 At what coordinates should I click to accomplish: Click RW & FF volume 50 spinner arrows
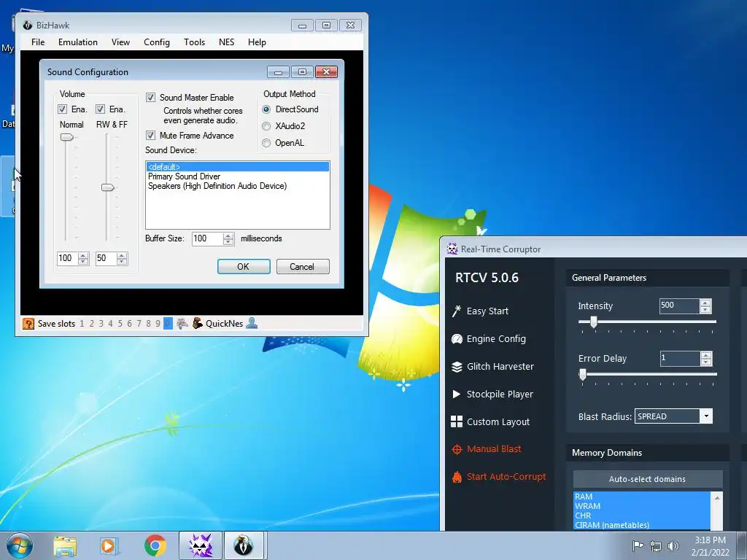pyautogui.click(x=122, y=259)
